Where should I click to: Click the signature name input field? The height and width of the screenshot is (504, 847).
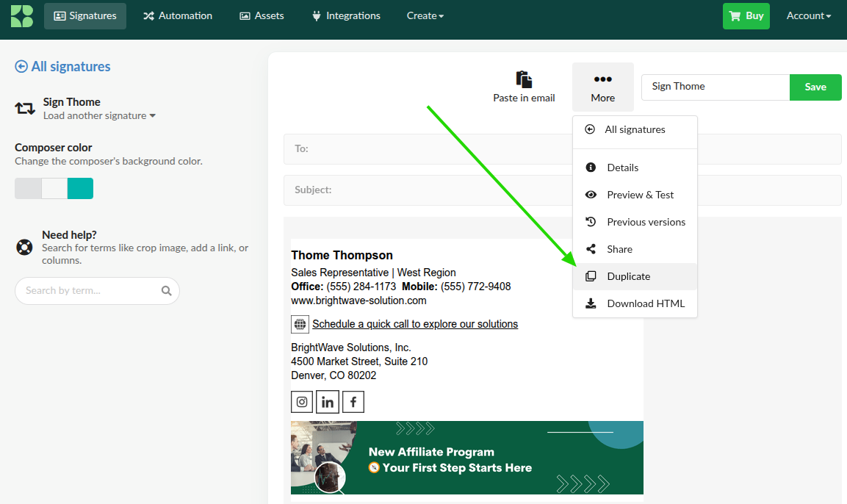pos(715,87)
